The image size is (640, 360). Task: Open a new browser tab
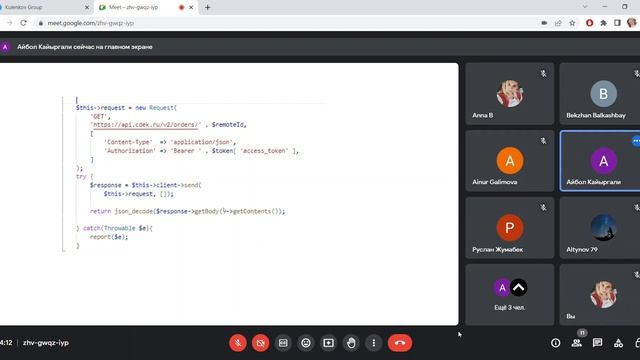point(207,7)
